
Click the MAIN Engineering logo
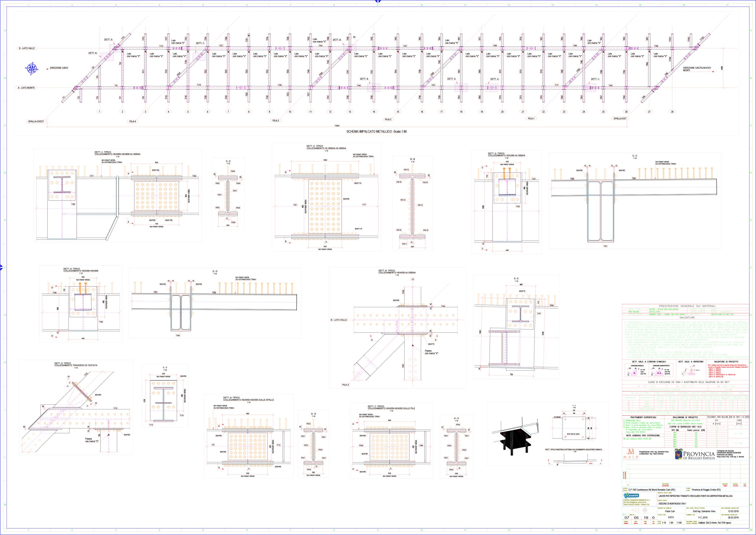[631, 454]
